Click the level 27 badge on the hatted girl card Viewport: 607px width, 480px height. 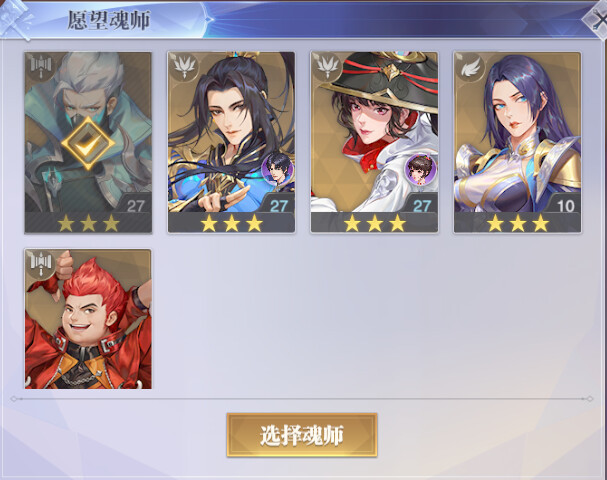coord(422,206)
